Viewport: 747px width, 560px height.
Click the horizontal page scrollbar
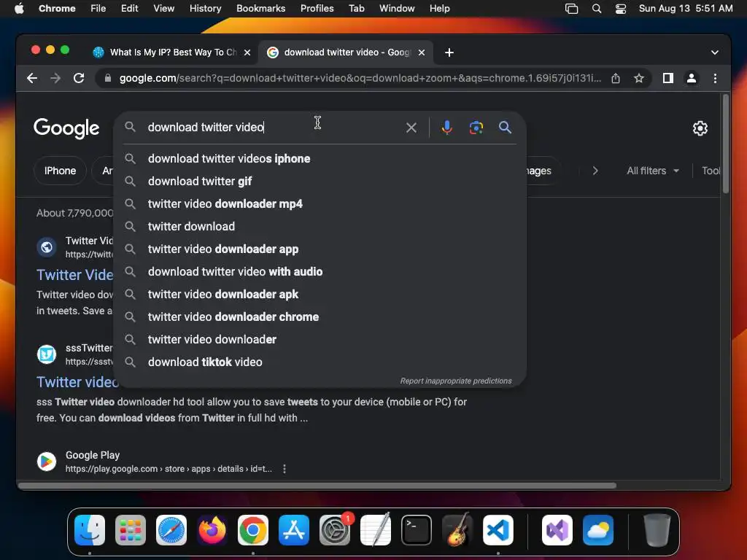pyautogui.click(x=317, y=486)
